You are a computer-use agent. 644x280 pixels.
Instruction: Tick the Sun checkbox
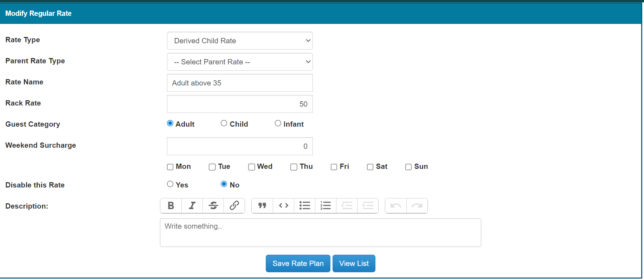pyautogui.click(x=408, y=167)
